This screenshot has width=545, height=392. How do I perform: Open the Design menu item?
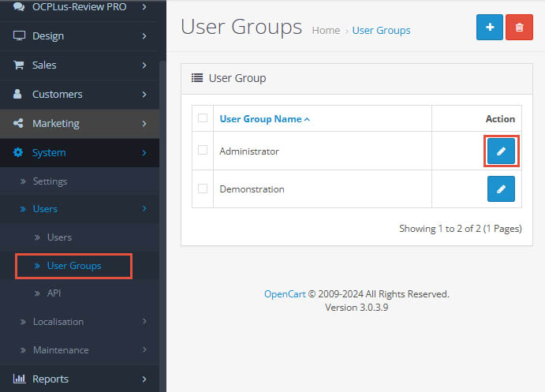80,36
